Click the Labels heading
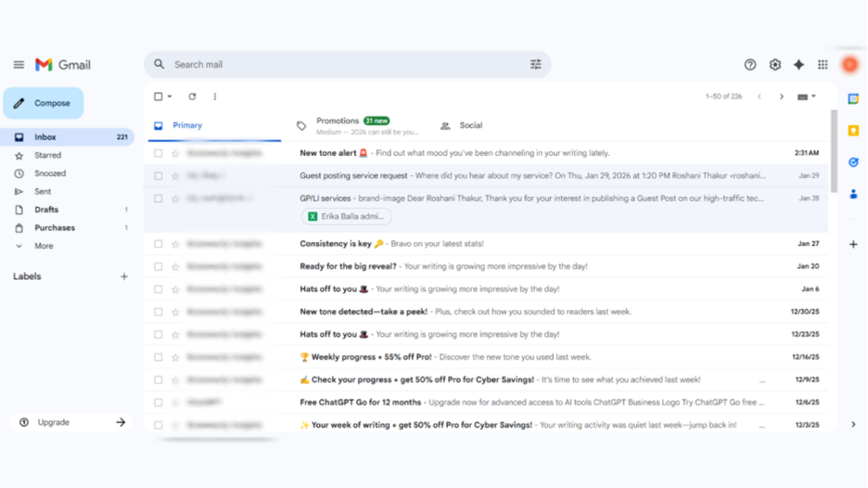 click(27, 276)
